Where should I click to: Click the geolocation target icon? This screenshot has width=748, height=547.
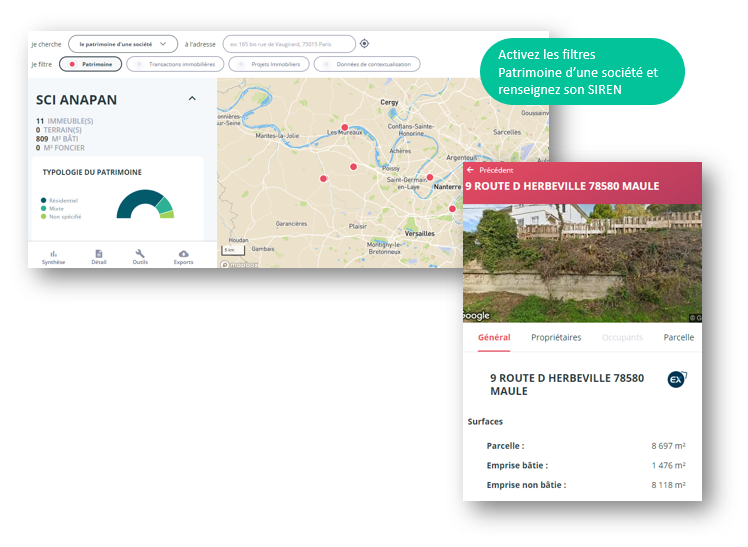[364, 43]
